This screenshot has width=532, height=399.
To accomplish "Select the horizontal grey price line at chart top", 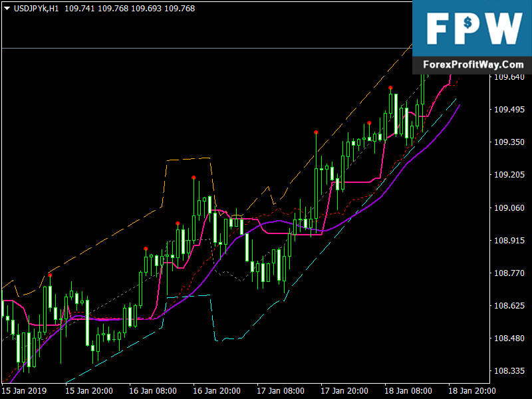I will pyautogui.click(x=207, y=49).
